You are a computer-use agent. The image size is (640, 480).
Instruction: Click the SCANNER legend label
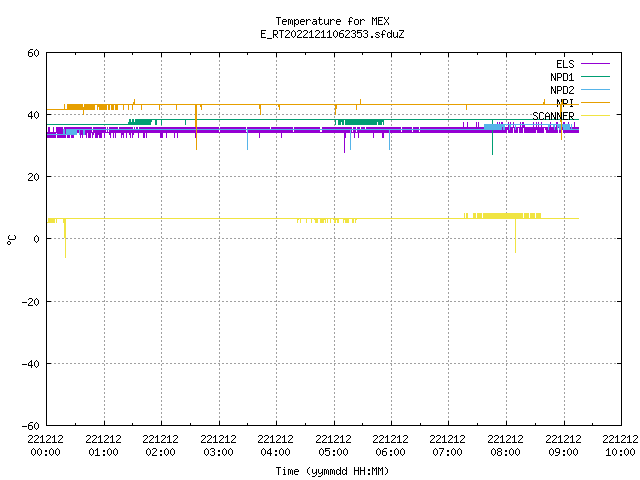[553, 116]
